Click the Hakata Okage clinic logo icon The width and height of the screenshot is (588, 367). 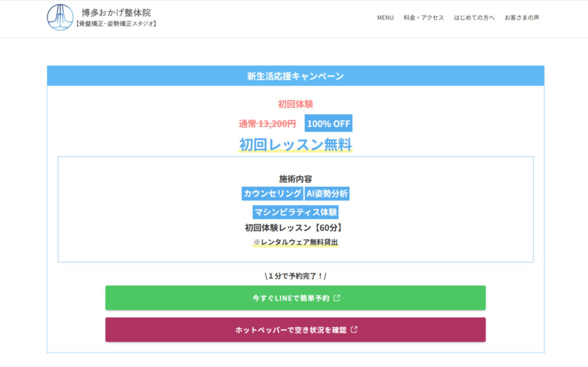60,17
